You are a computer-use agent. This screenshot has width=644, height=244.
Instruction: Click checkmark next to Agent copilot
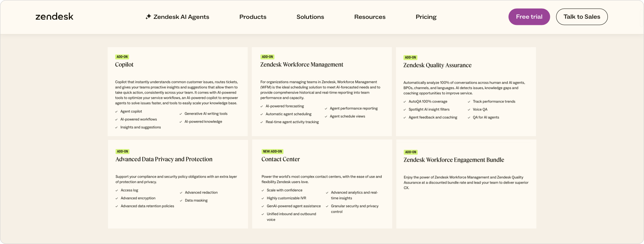point(116,112)
